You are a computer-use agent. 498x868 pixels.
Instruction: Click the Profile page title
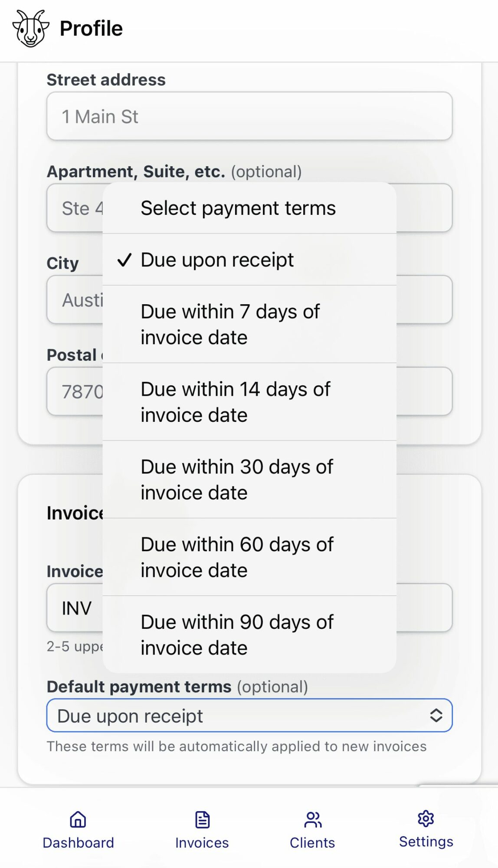[x=91, y=29]
